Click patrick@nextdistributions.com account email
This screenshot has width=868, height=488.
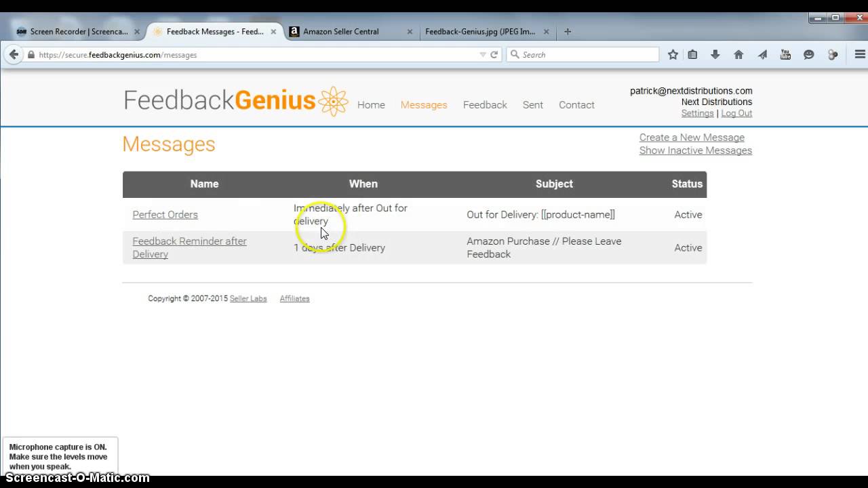pos(691,91)
